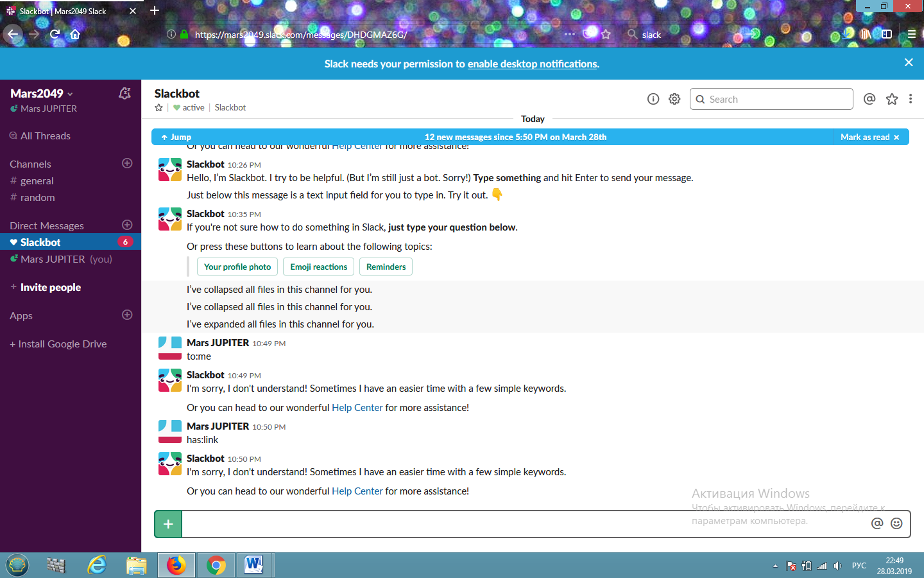Image resolution: width=924 pixels, height=578 pixels.
Task: Open Firefox hamburger menu
Action: tap(911, 34)
